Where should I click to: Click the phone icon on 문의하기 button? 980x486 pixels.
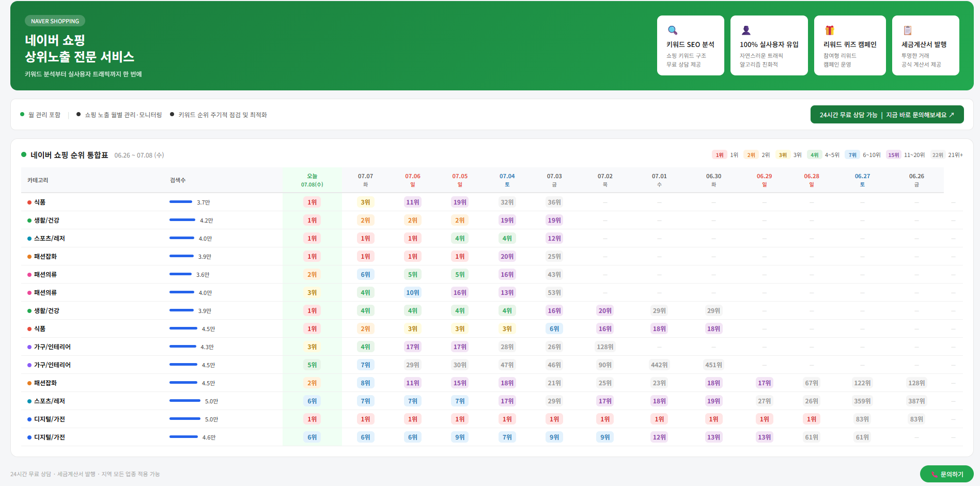coord(934,474)
